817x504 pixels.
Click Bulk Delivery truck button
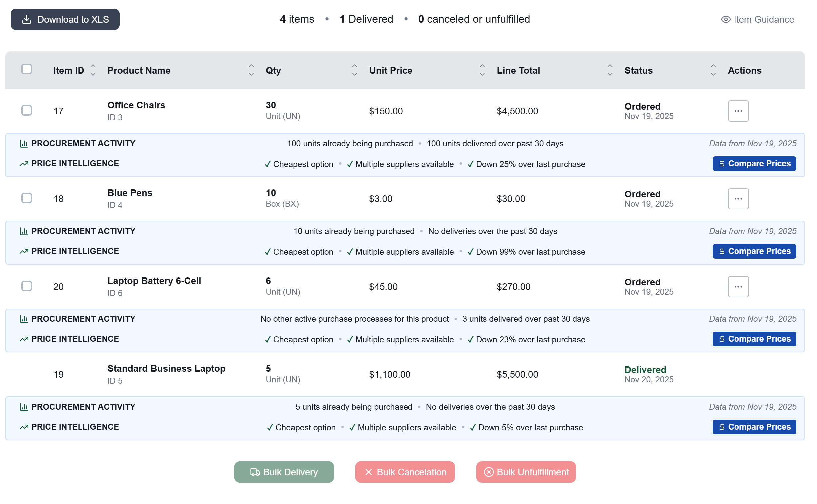[x=284, y=472]
